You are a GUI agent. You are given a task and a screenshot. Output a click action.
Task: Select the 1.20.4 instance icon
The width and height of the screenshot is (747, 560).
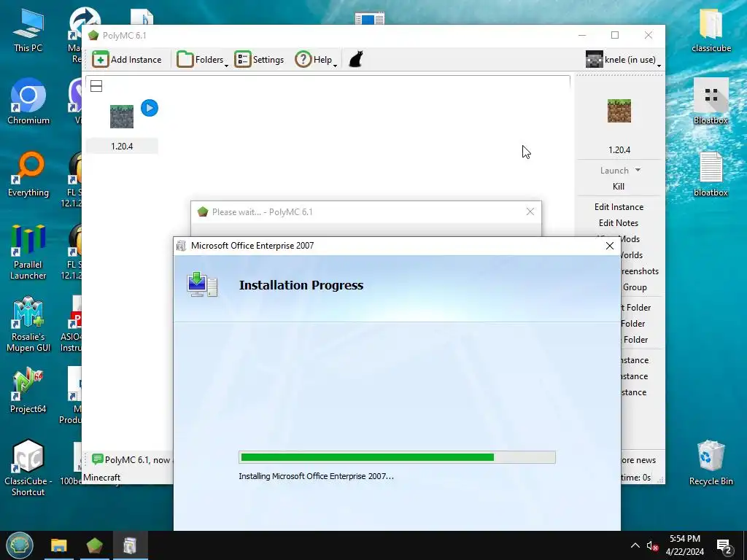coord(122,116)
